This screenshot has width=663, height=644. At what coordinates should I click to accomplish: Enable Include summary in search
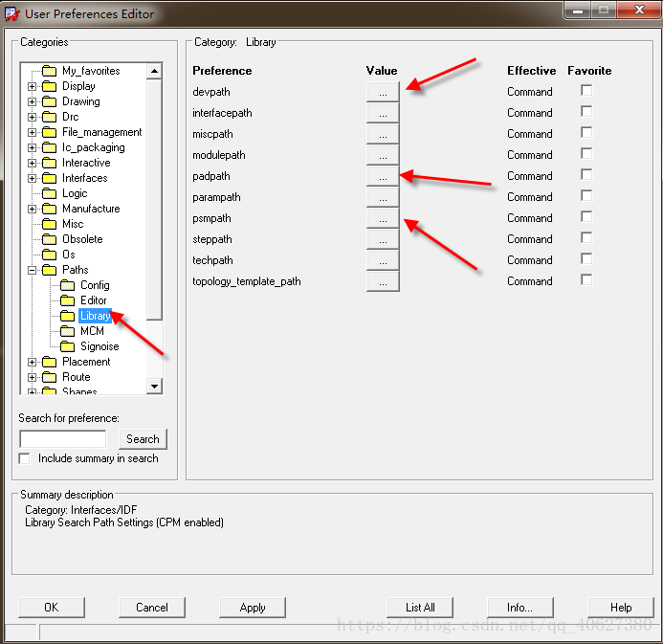25,458
